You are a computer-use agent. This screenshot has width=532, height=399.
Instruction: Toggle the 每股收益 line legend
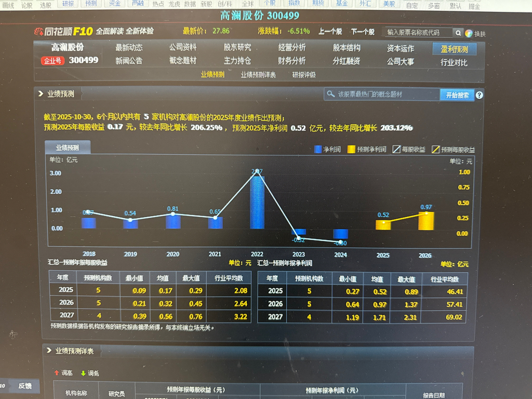tap(409, 149)
